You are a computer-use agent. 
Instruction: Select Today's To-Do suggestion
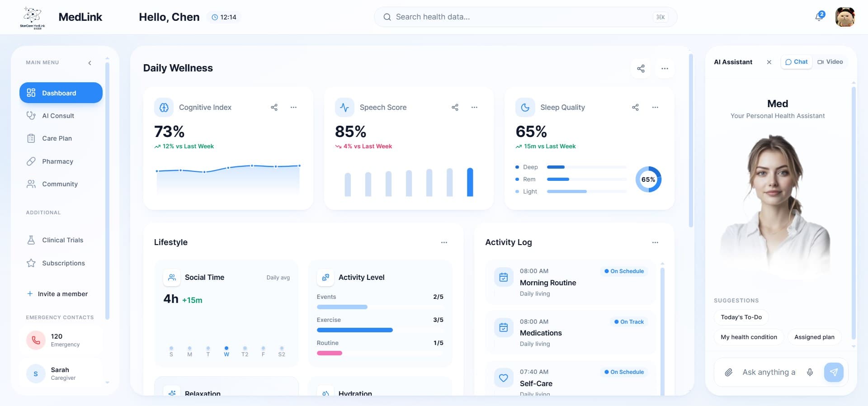click(741, 317)
